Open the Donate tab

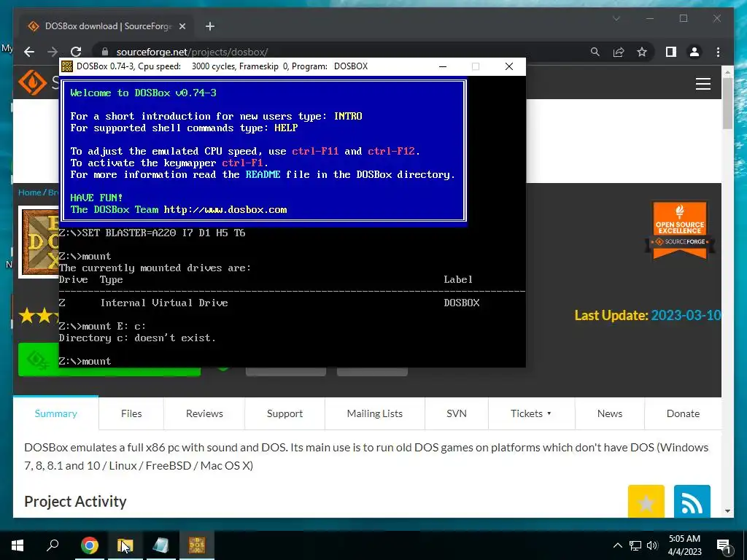[683, 413]
